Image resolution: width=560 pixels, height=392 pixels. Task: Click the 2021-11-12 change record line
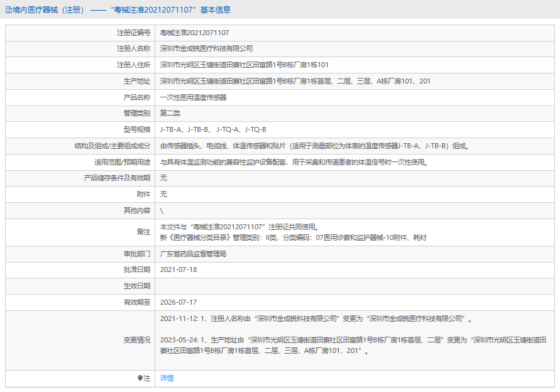point(316,318)
